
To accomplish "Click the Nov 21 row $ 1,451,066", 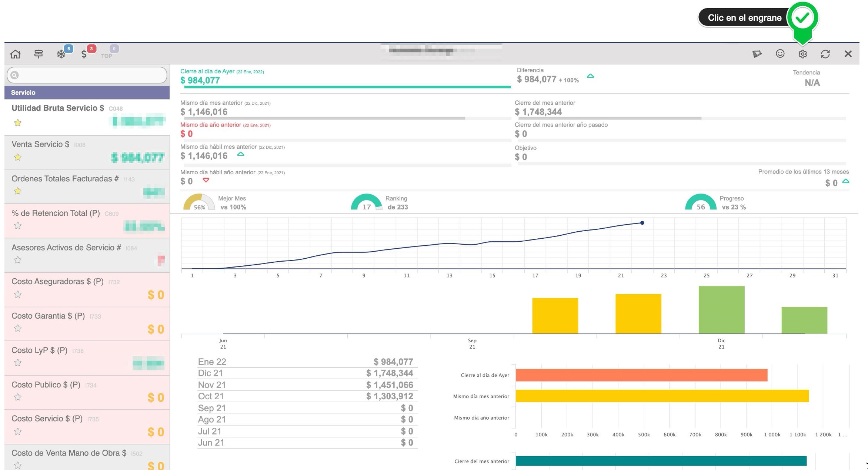I will point(307,385).
